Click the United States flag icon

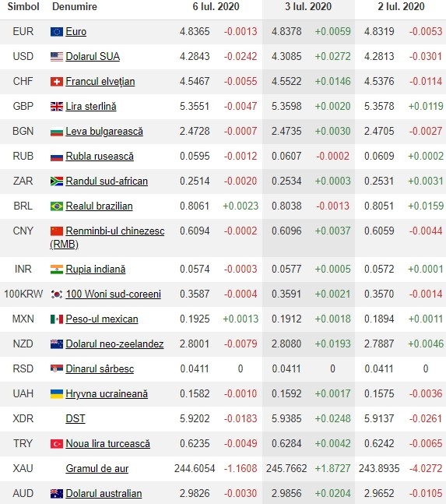pos(57,57)
